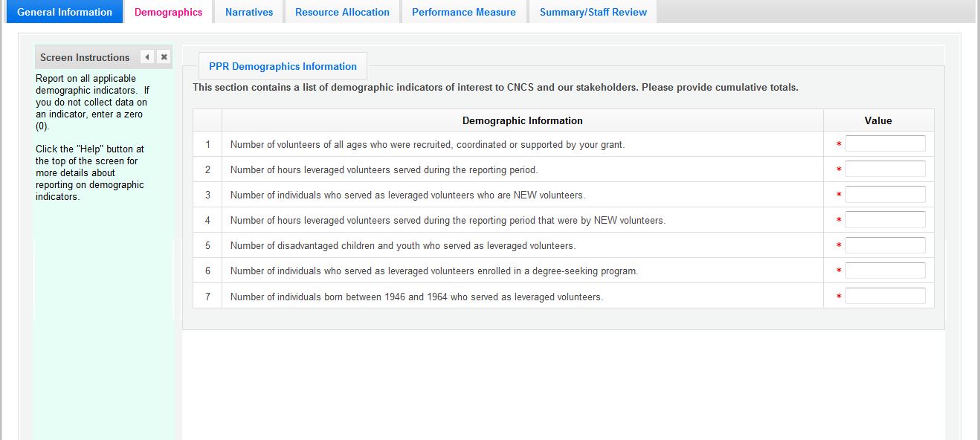Collapse the Screen Instructions panel arrow
The image size is (980, 440).
tap(147, 57)
